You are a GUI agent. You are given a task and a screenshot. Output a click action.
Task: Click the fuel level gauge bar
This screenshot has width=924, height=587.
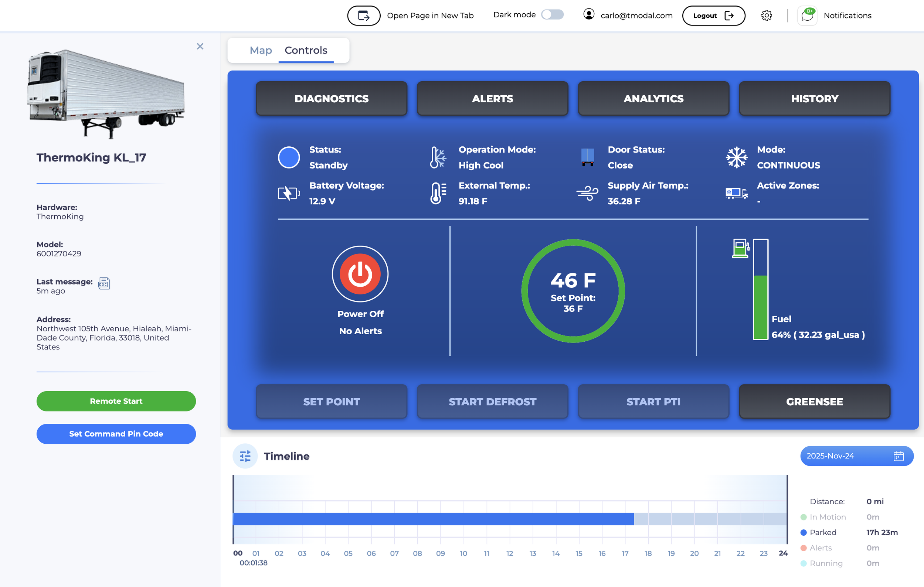[760, 290]
